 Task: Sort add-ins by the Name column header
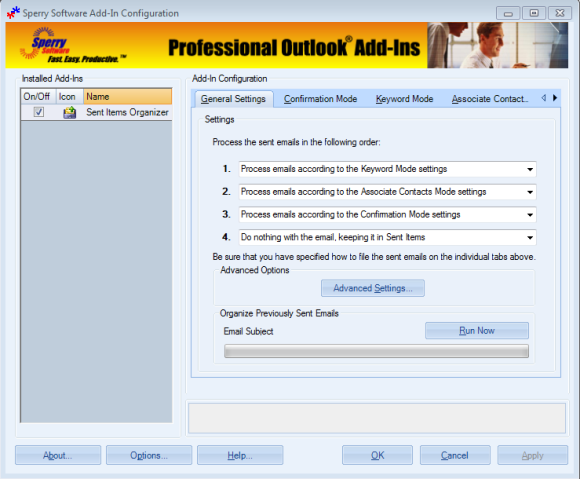coord(128,97)
